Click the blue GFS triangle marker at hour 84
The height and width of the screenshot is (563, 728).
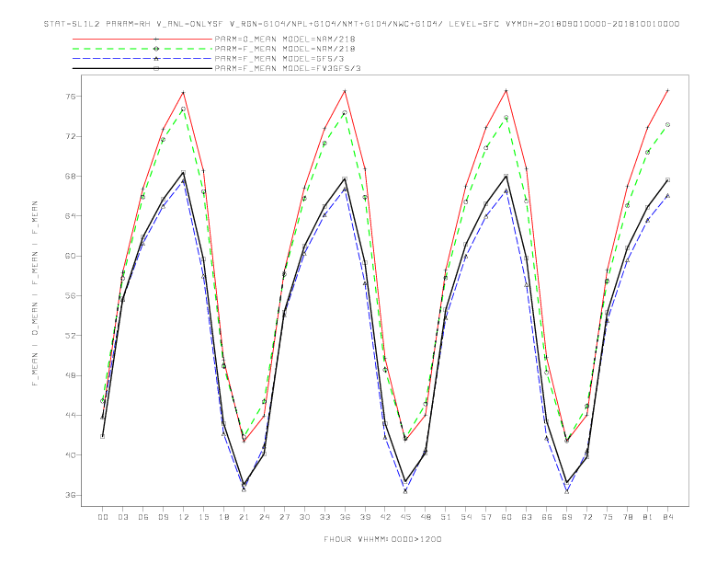(x=667, y=196)
